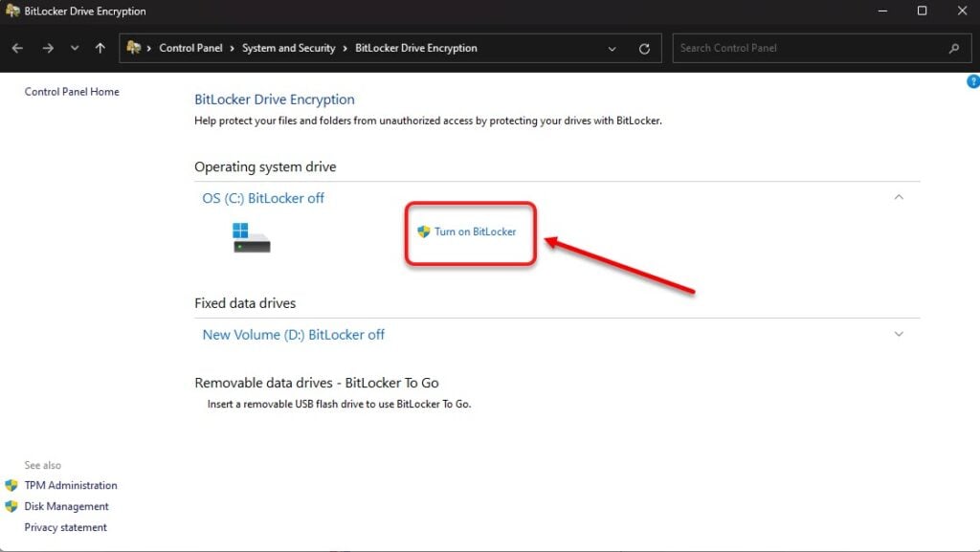Open the recent locations chevron
The image size is (980, 552).
click(75, 48)
